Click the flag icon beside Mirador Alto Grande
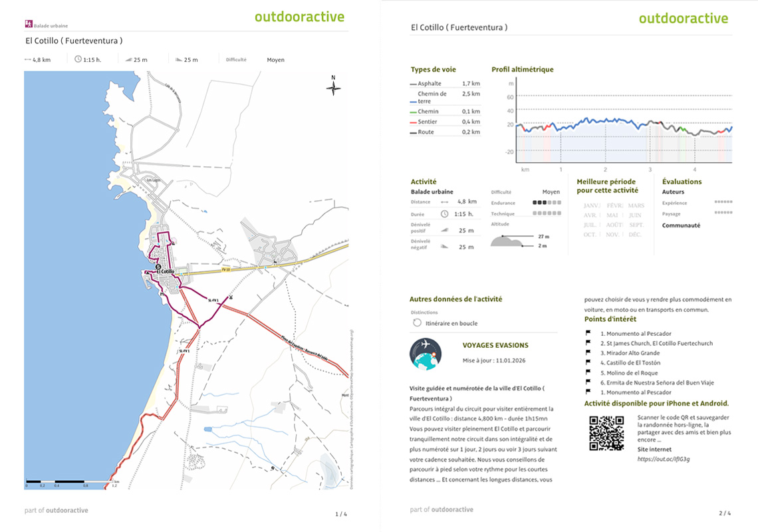 point(588,353)
